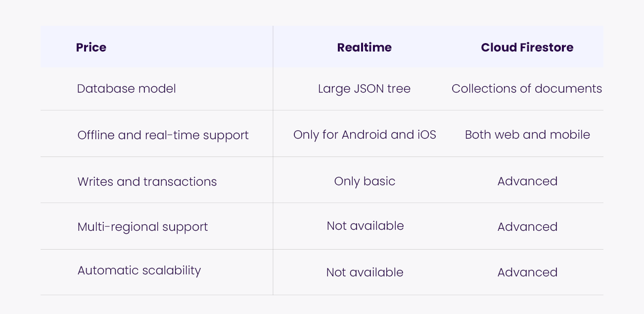
Task: Click the Database model row label
Action: 127,89
